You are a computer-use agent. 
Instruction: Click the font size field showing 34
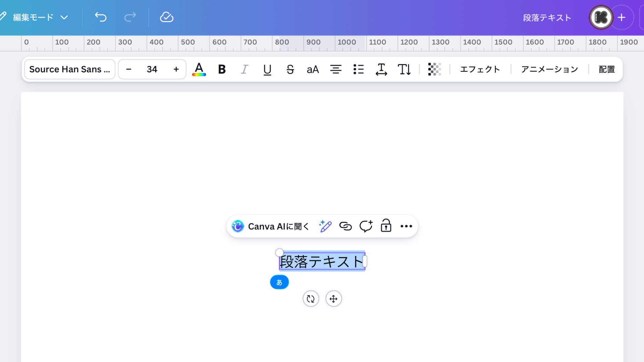click(x=152, y=69)
